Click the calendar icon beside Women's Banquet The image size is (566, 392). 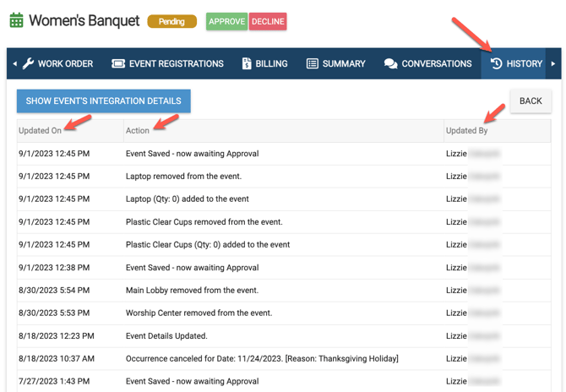pyautogui.click(x=16, y=21)
